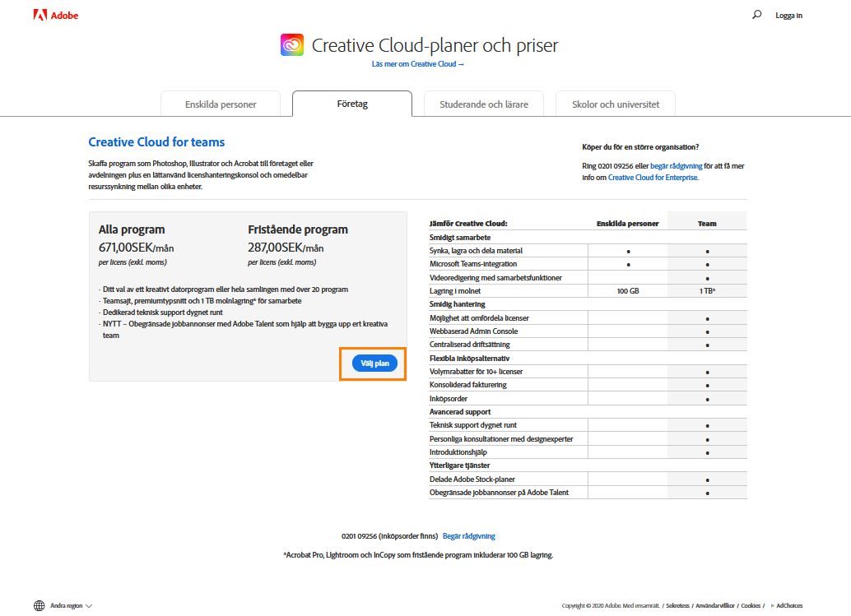Image resolution: width=851 pixels, height=616 pixels.
Task: Click Konsoliderad fakturering row
Action: (588, 385)
